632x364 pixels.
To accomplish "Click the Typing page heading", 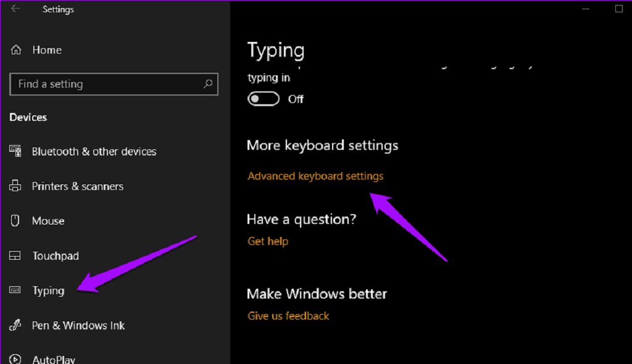I will (276, 51).
